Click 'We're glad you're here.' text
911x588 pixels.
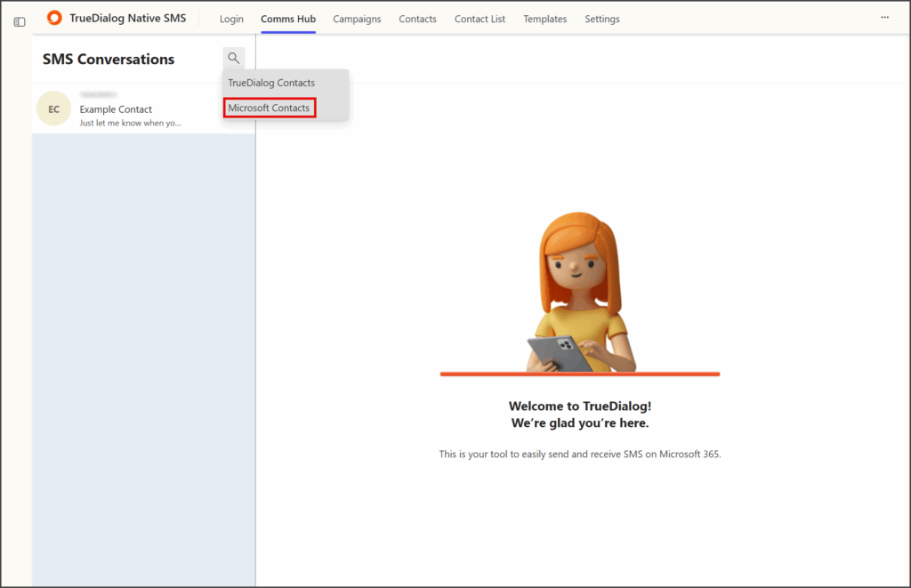(580, 423)
